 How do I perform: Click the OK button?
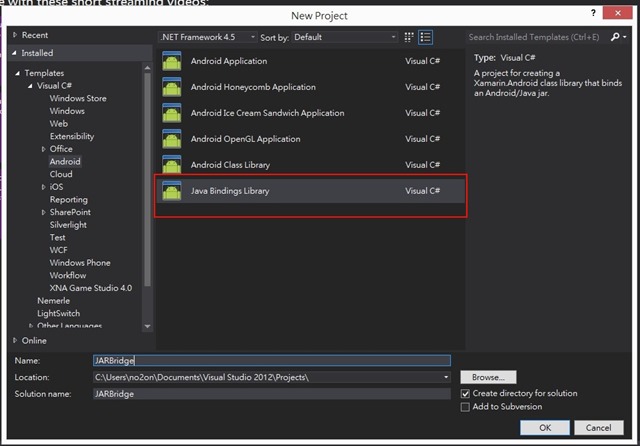point(545,428)
